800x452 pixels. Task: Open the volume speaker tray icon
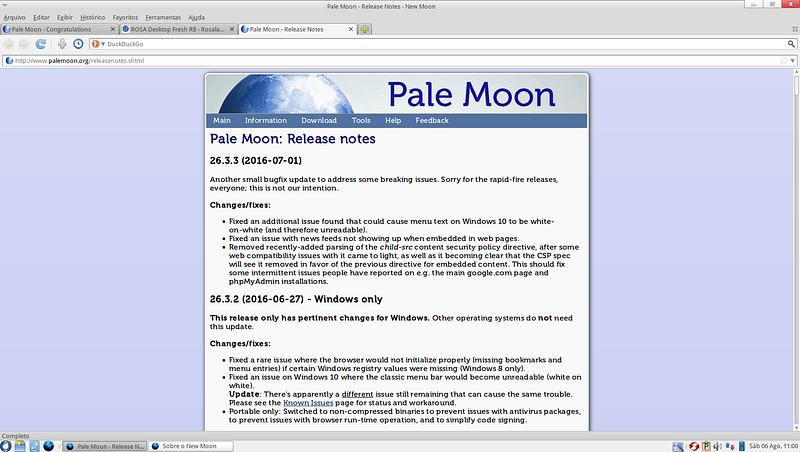718,446
